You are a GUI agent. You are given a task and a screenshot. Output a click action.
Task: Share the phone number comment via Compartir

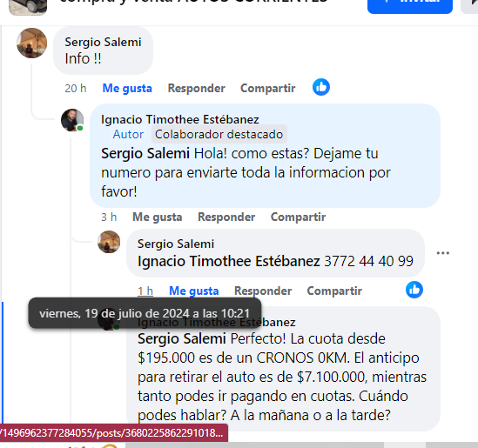coord(334,291)
